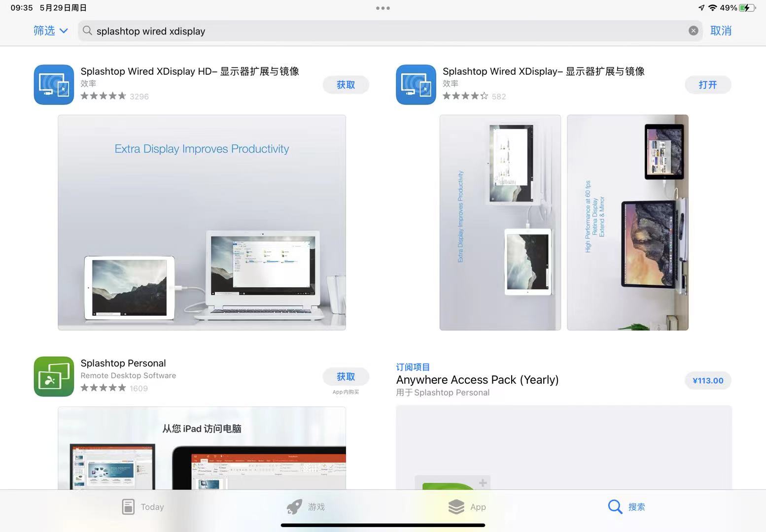Get Splashtop Personal with 获取 button
The height and width of the screenshot is (532, 766).
(x=346, y=376)
